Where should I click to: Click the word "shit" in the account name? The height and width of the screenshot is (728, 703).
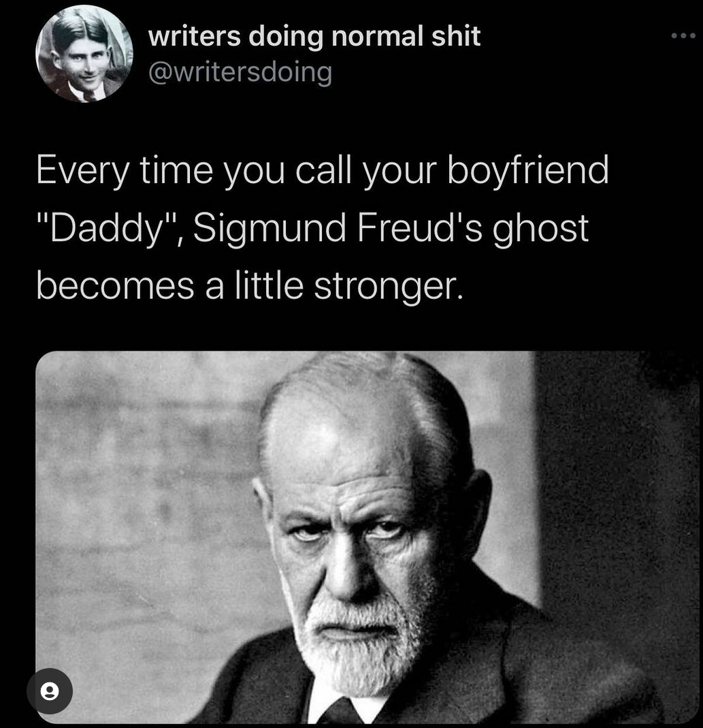456,36
